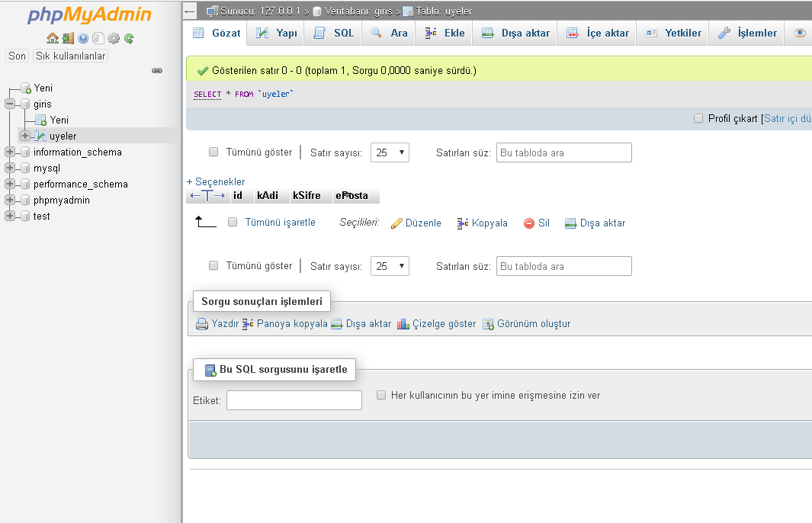This screenshot has height=523, width=812.
Task: Open the İçe aktar tab
Action: 597,33
